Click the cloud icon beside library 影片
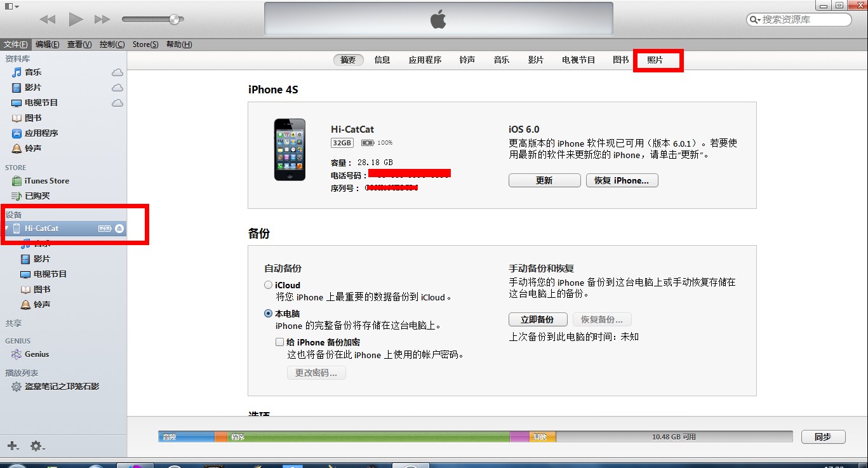The image size is (868, 468). (117, 88)
